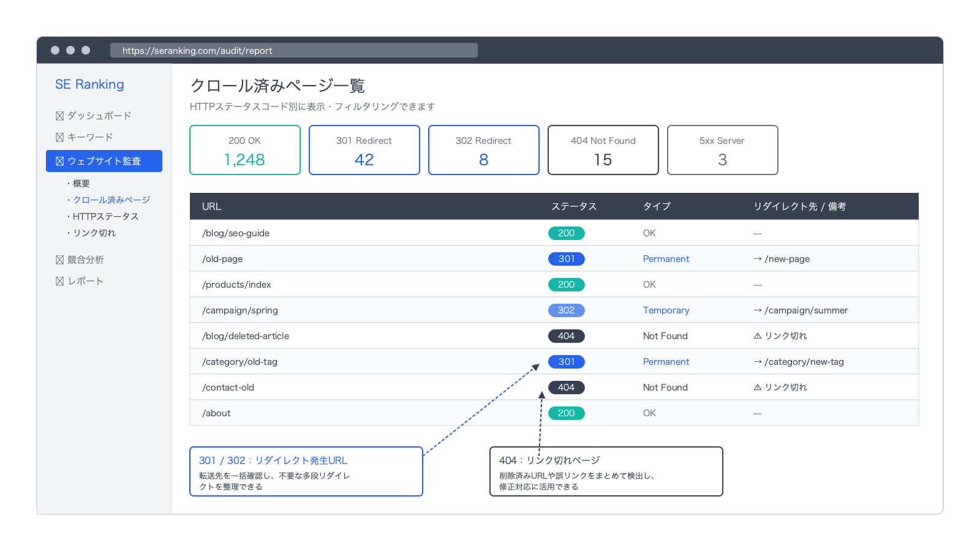
Task: Click the SE Ranking logo
Action: coord(89,84)
